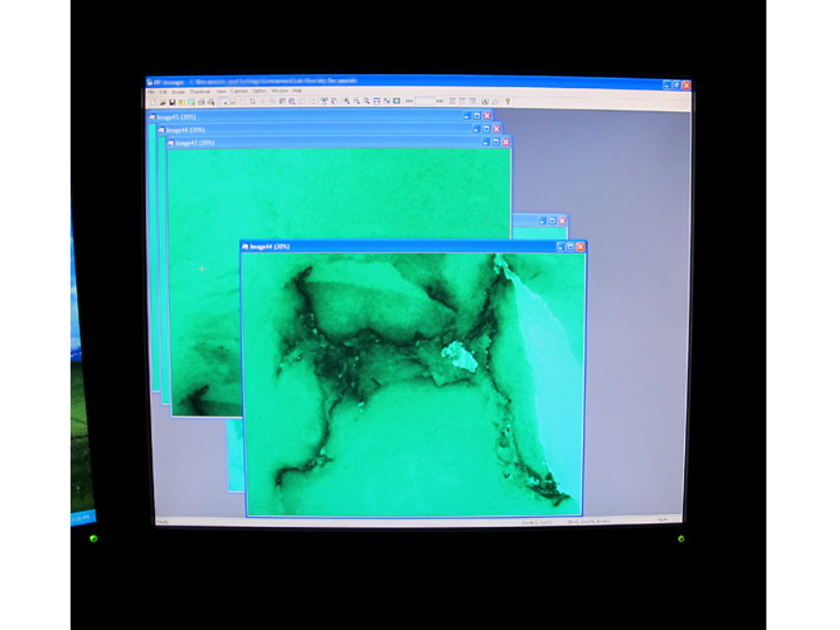Click the Cut scissors icon
Viewport: 840px width, 630px height.
pos(263,101)
